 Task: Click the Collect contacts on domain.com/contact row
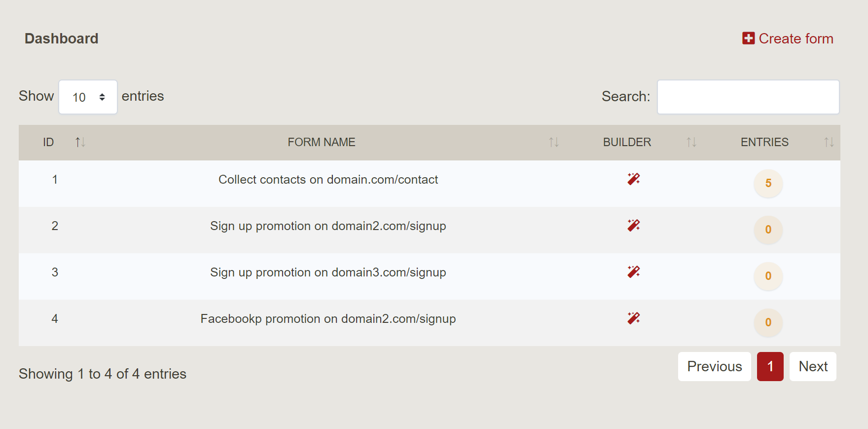[x=328, y=180]
